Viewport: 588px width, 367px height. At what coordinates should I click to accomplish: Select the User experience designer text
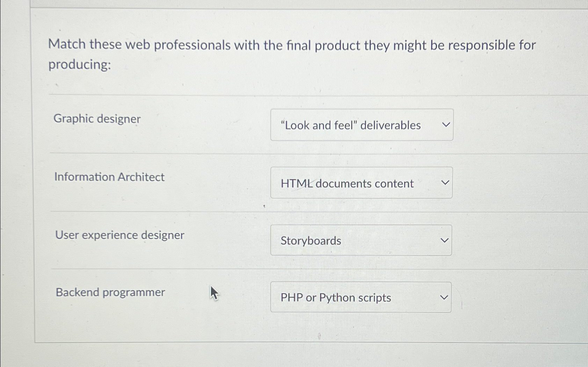click(x=120, y=235)
